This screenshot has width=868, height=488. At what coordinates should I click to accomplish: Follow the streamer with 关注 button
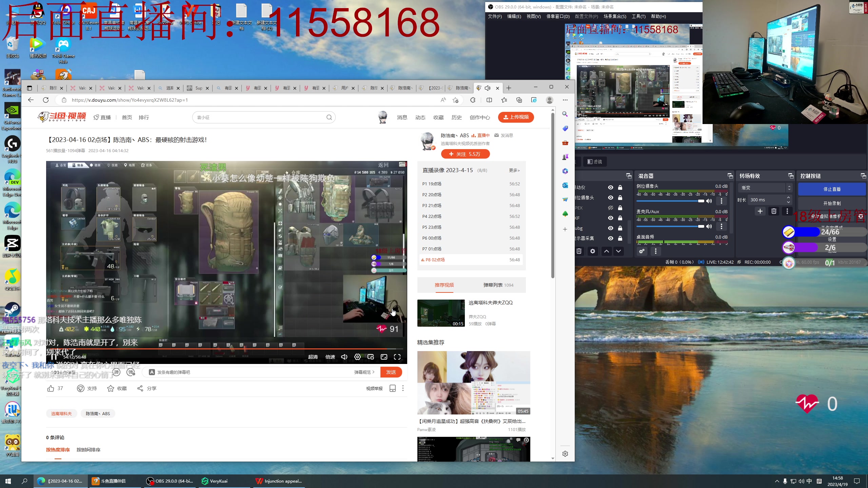pyautogui.click(x=465, y=154)
